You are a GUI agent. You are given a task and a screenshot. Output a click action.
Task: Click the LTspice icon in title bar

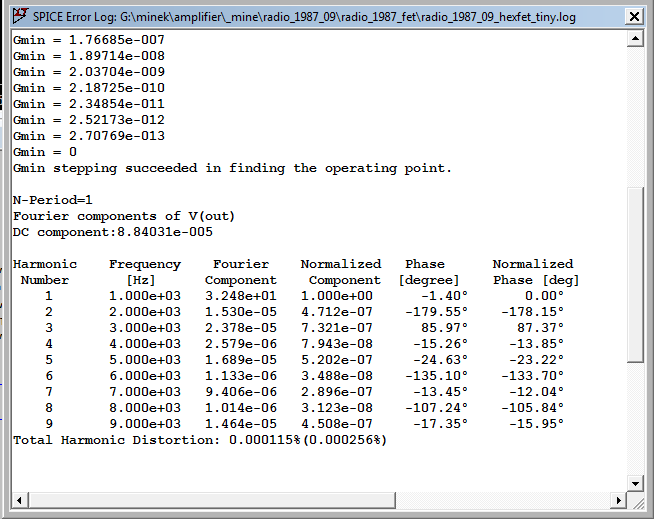20,16
